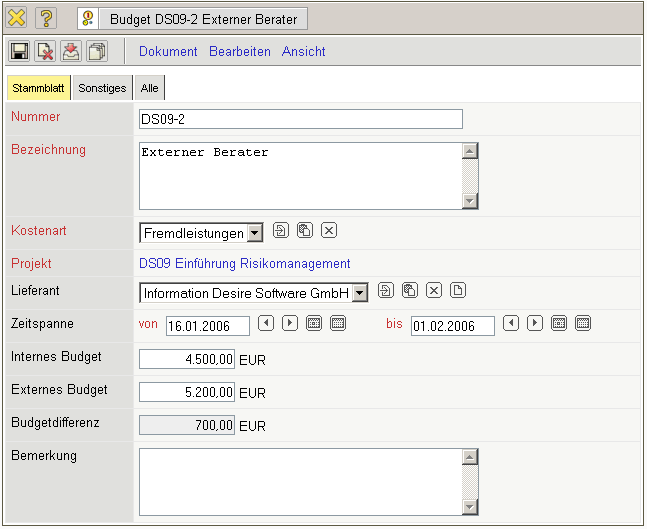Expand the Lieferant dropdown

pyautogui.click(x=360, y=293)
